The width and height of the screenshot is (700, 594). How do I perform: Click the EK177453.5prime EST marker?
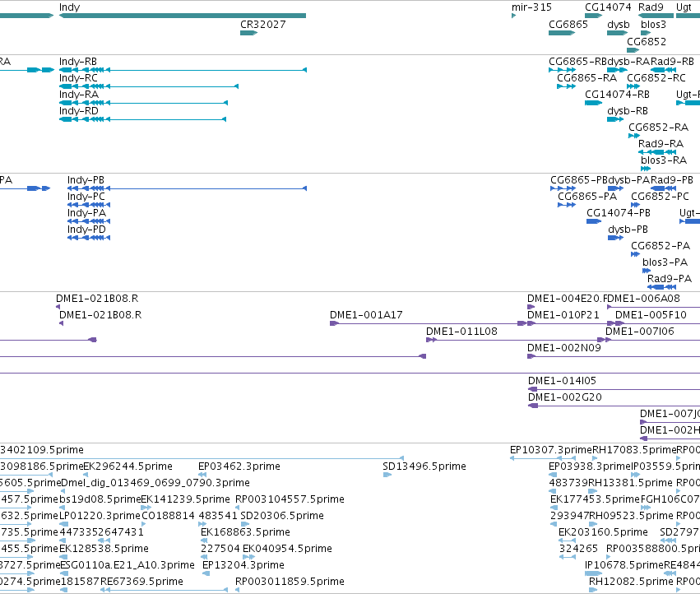(x=554, y=508)
